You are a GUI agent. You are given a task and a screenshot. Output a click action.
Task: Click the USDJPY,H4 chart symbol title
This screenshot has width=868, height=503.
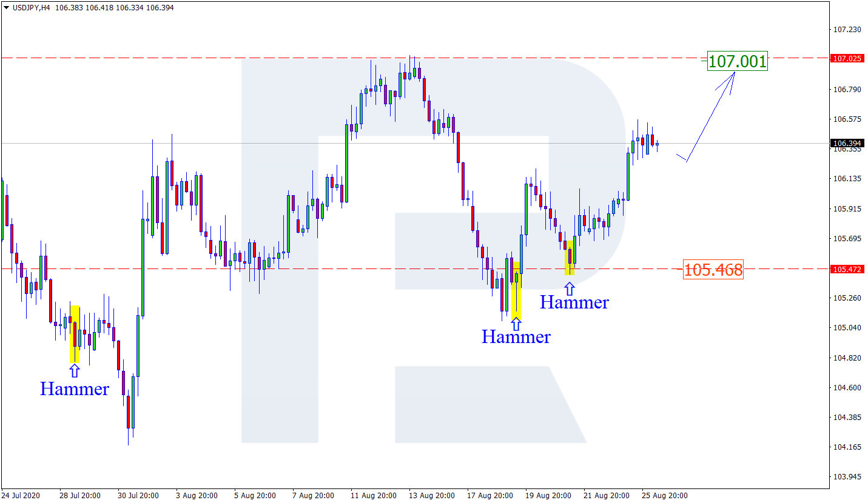tap(31, 8)
